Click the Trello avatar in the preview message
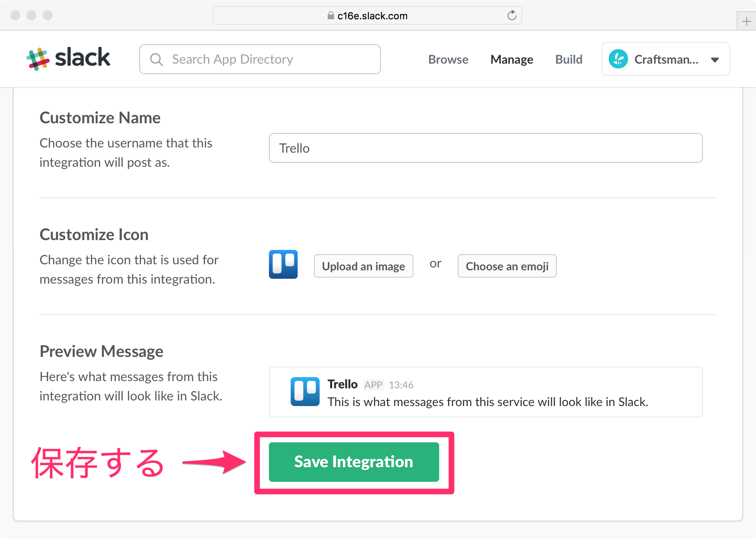Image resolution: width=756 pixels, height=539 pixels. [305, 392]
